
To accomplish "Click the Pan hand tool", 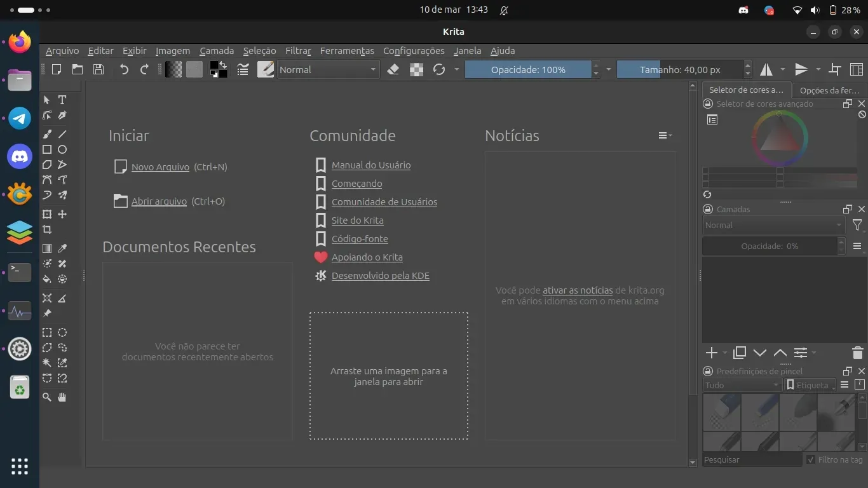I will pyautogui.click(x=62, y=397).
